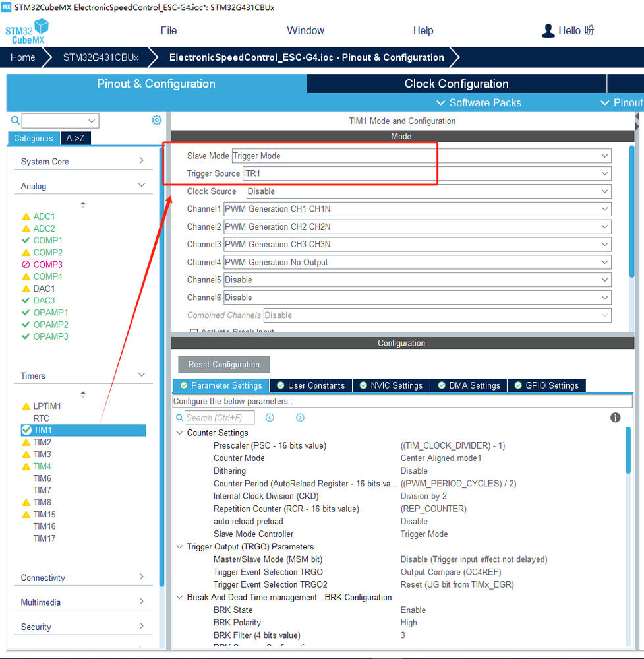Open the Window menu
644x659 pixels.
(x=305, y=31)
